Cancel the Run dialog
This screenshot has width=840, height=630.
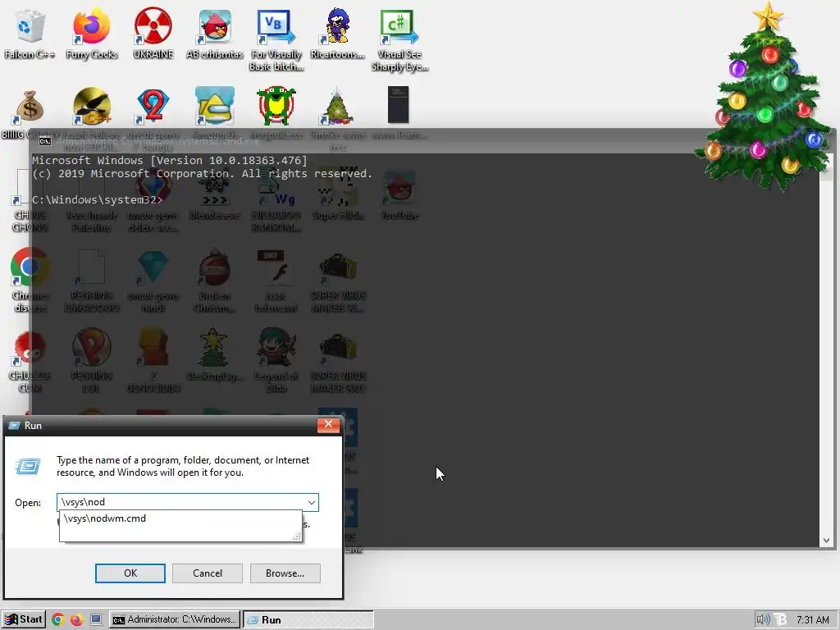[x=208, y=573]
